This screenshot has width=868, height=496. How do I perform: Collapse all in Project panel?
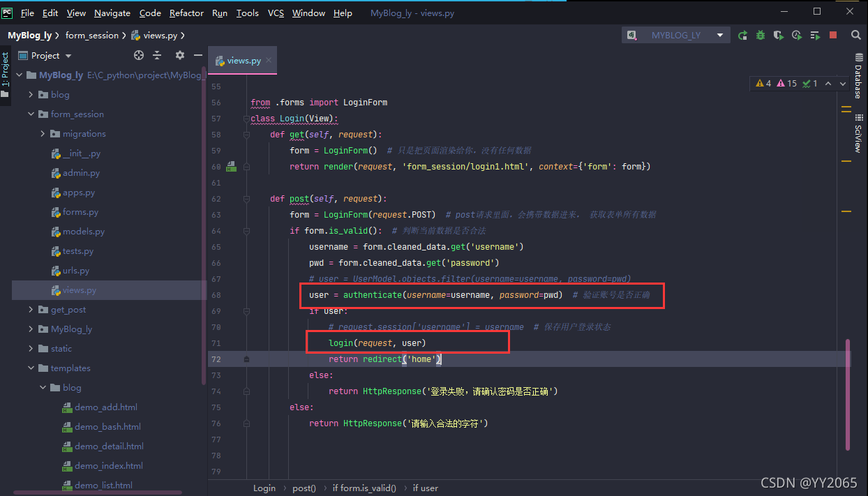(158, 55)
